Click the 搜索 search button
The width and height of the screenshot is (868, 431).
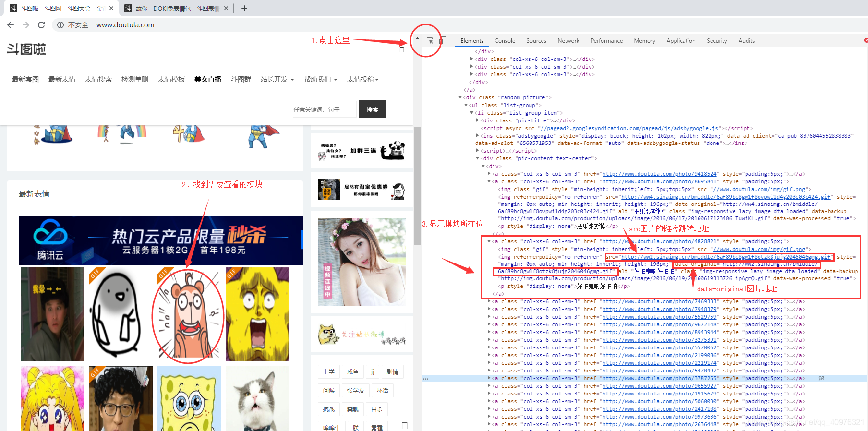point(373,109)
